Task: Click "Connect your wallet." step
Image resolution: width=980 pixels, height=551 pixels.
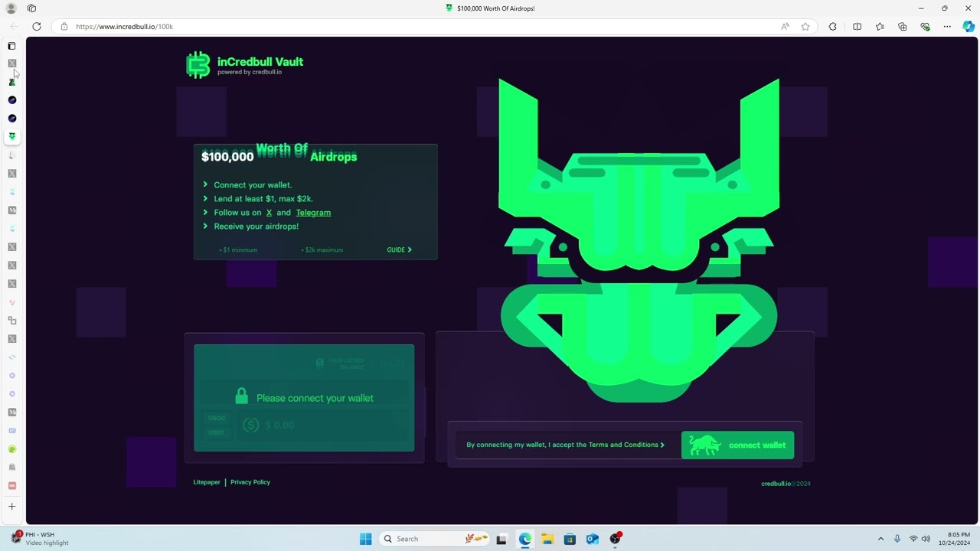Action: [253, 185]
